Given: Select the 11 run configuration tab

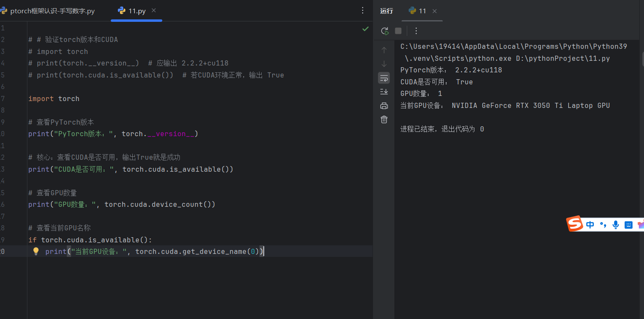Looking at the screenshot, I should (x=422, y=11).
